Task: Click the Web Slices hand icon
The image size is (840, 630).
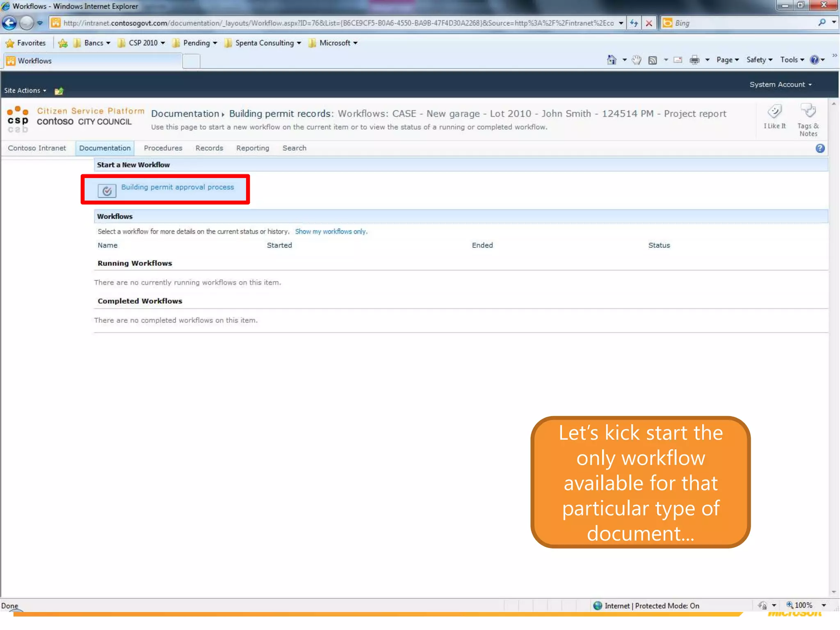Action: click(636, 60)
